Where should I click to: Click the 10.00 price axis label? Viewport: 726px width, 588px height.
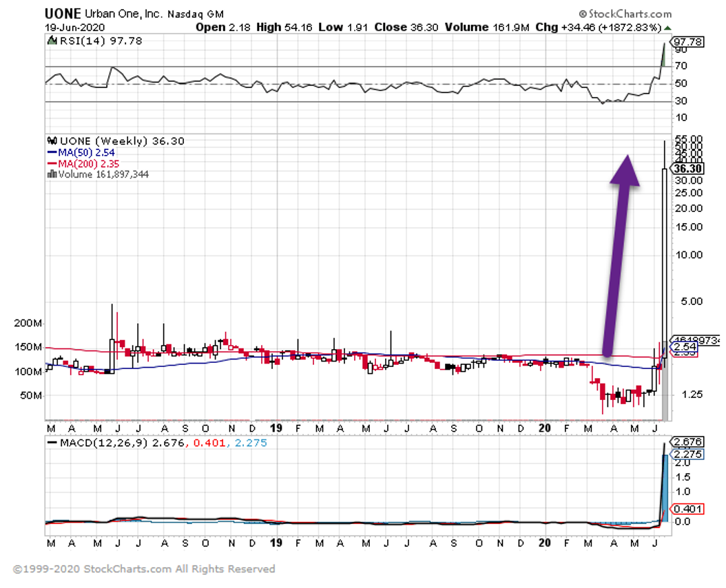[x=689, y=255]
